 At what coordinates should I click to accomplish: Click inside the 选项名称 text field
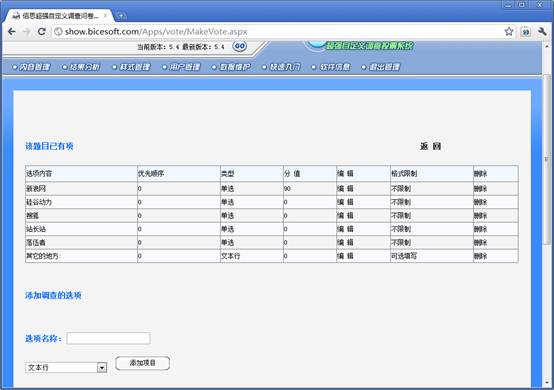[108, 338]
